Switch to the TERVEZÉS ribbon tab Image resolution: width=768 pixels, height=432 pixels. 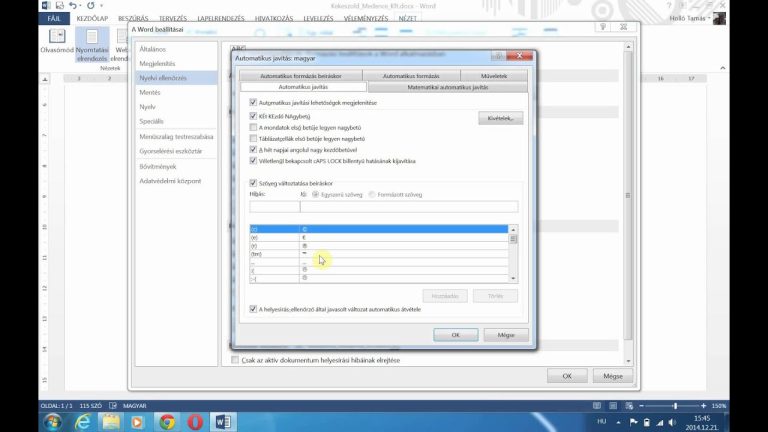172,18
